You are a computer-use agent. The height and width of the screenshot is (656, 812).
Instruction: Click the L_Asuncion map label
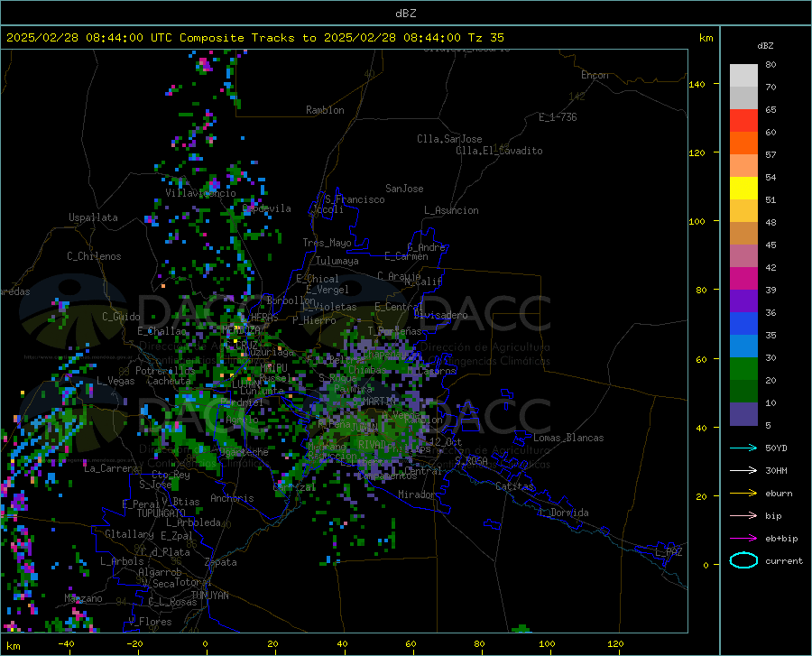pyautogui.click(x=451, y=210)
